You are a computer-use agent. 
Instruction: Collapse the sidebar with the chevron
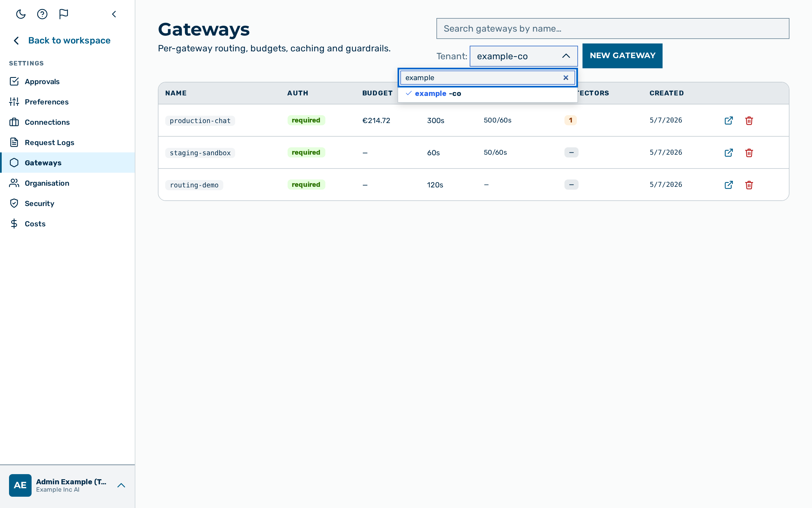coord(114,14)
